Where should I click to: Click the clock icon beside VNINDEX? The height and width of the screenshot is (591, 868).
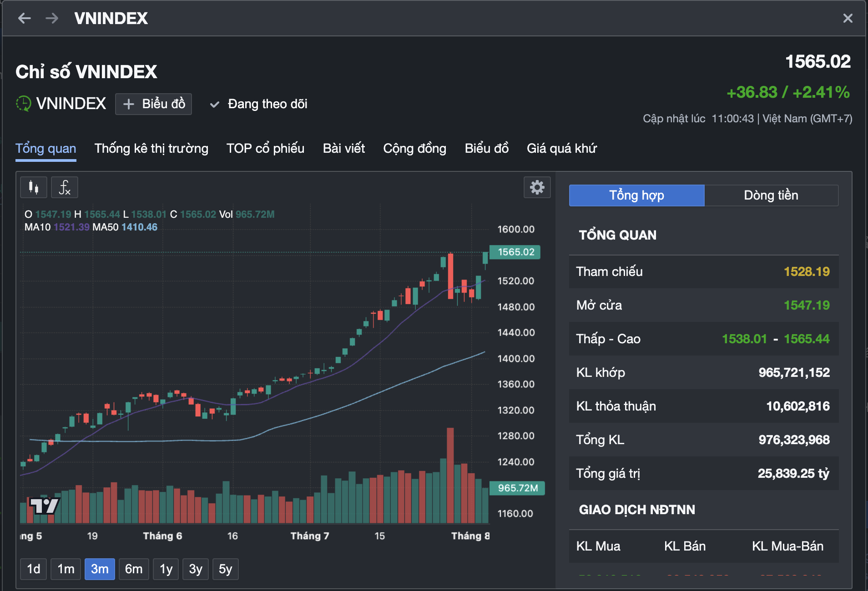coord(23,104)
